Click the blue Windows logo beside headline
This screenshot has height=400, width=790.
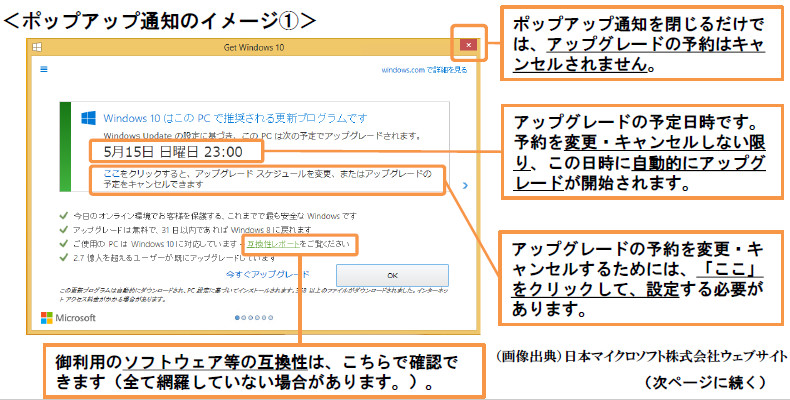coord(89,118)
